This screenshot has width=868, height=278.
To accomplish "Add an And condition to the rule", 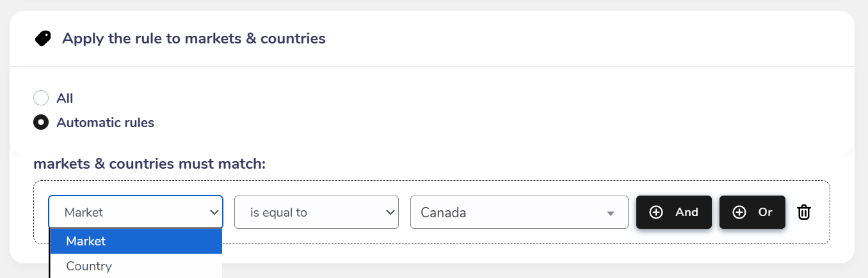I will pos(673,212).
